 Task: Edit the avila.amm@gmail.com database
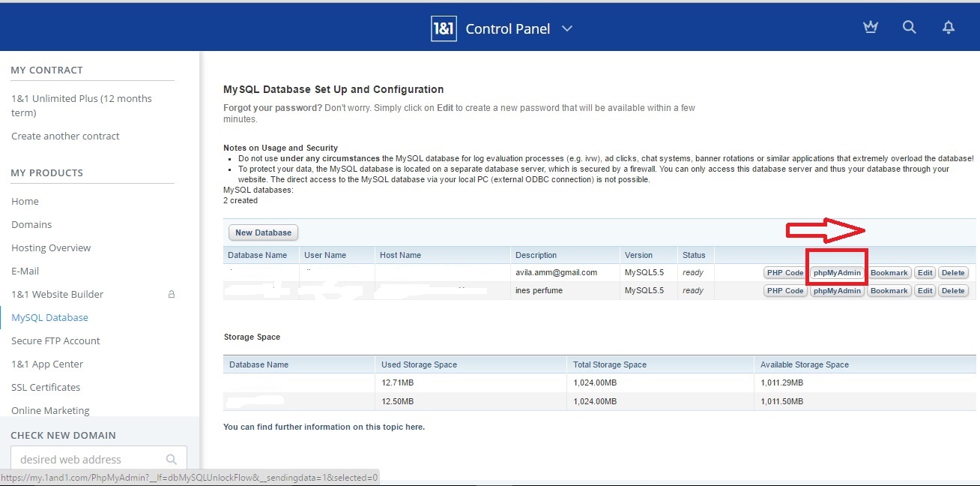[x=925, y=273]
